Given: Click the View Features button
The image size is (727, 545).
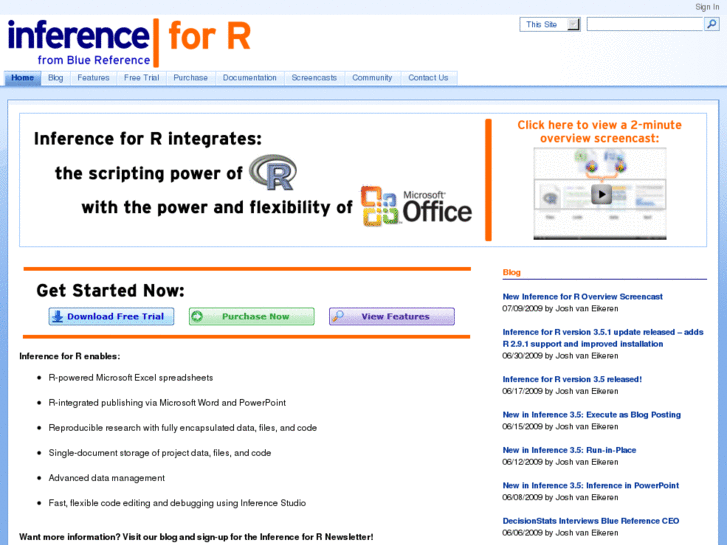Looking at the screenshot, I should tap(392, 316).
